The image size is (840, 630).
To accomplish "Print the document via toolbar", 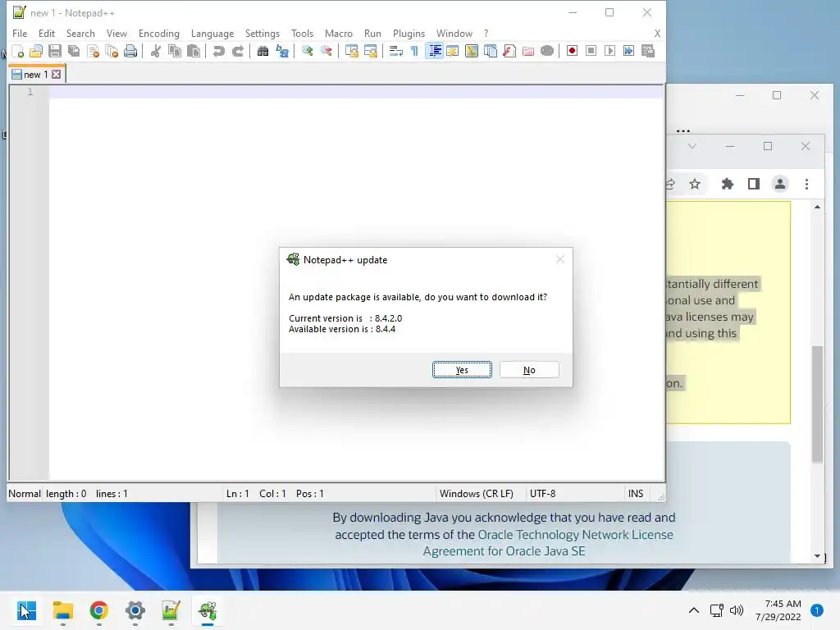I will coord(130,51).
